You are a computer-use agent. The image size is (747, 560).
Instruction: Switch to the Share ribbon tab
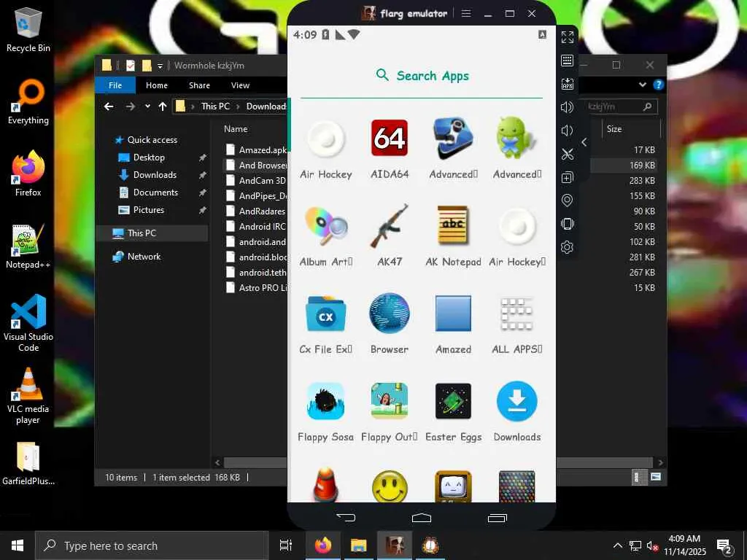[199, 85]
